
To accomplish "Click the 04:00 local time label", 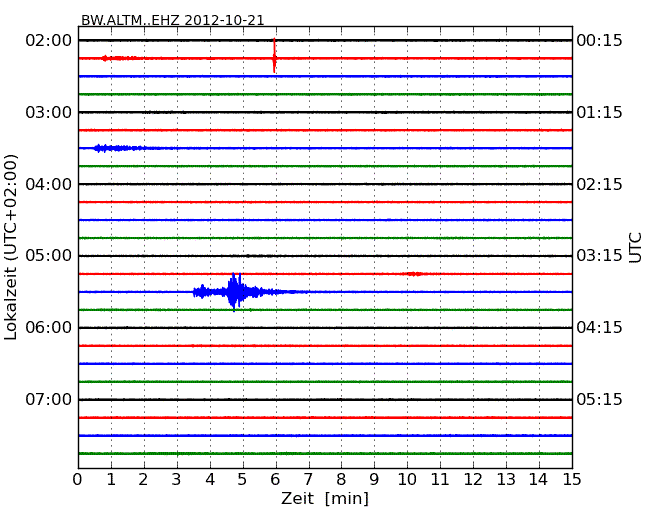I will coord(49,184).
